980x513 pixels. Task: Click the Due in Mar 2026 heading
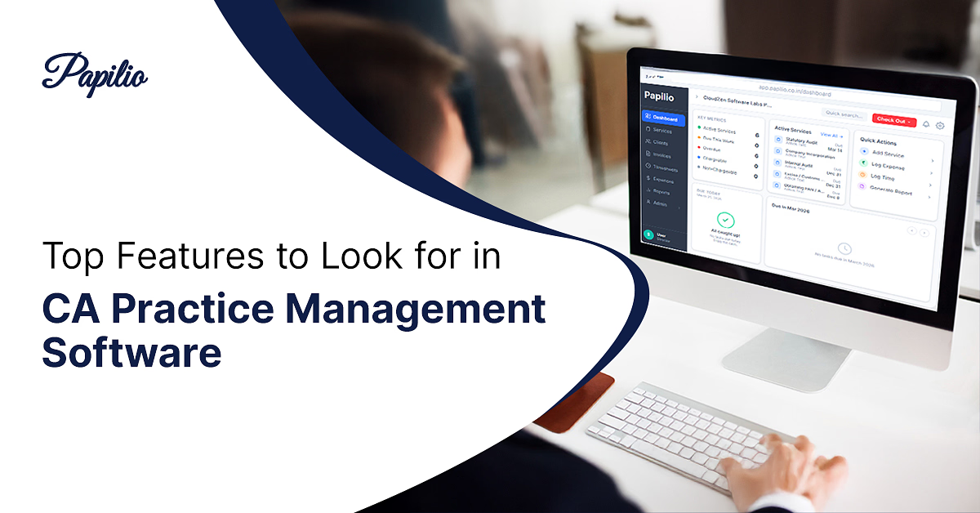(791, 207)
